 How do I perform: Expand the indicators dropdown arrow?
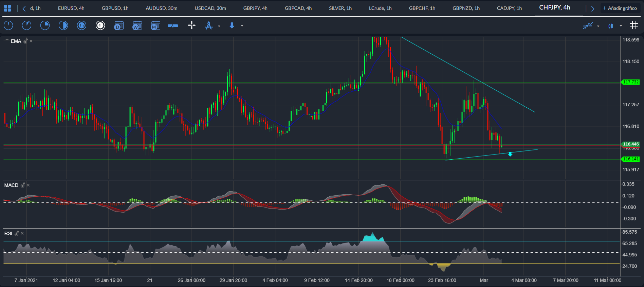point(598,26)
